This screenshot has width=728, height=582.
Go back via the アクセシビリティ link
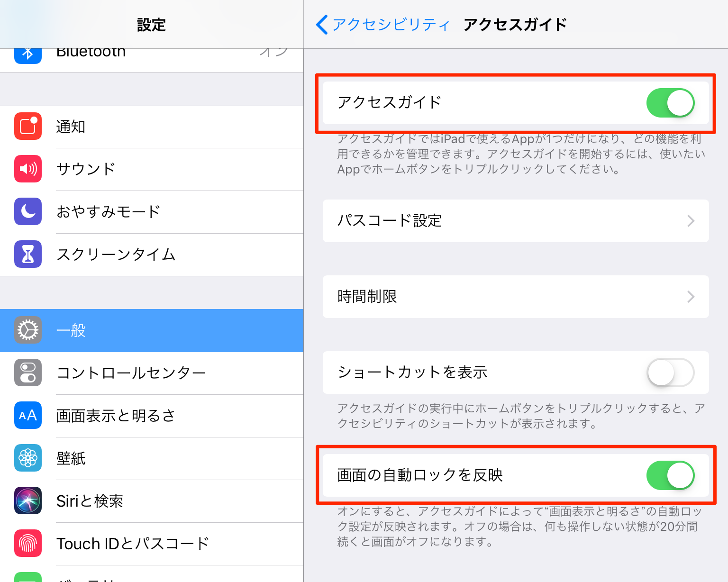tap(391, 25)
